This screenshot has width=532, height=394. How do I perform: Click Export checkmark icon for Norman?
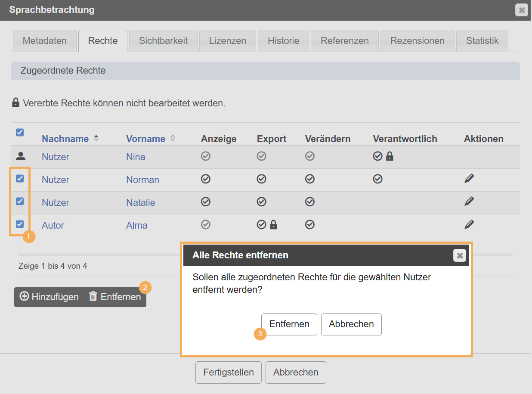(261, 179)
